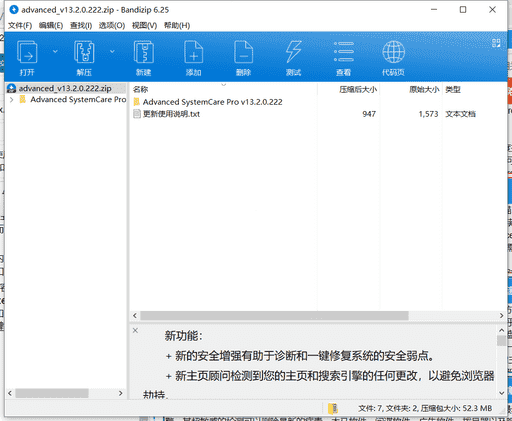Open the 查找(I) menu

81,25
